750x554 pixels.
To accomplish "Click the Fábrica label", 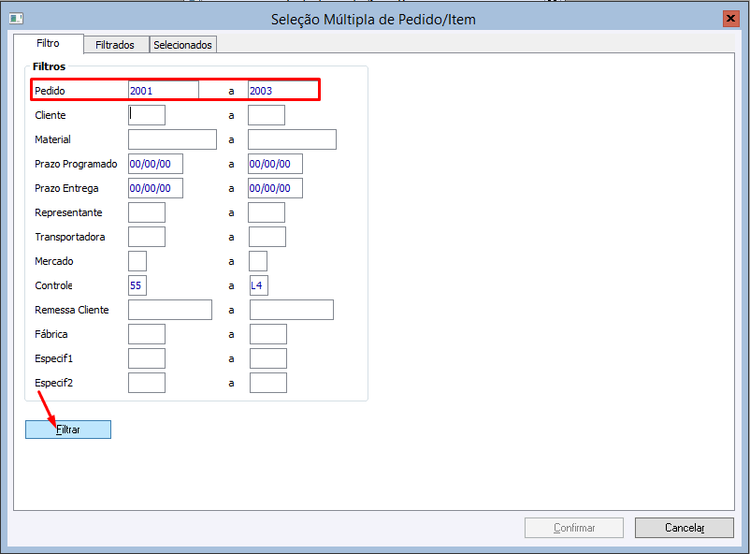I will [x=51, y=334].
